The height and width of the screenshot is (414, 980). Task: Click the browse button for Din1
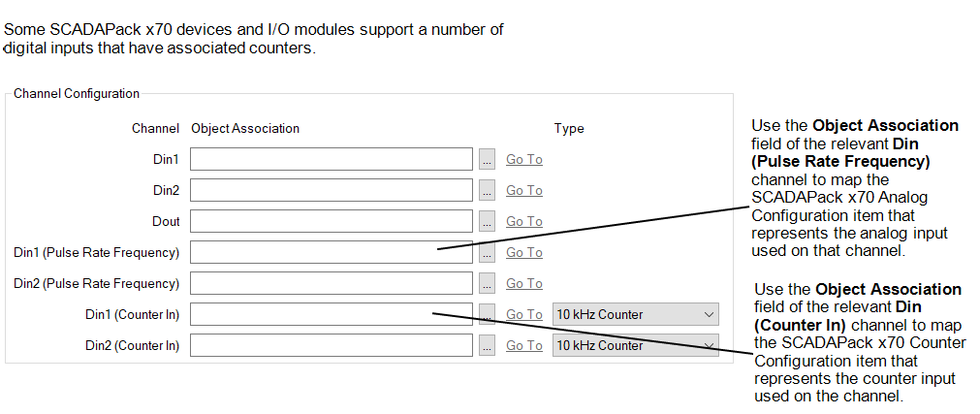click(x=487, y=159)
